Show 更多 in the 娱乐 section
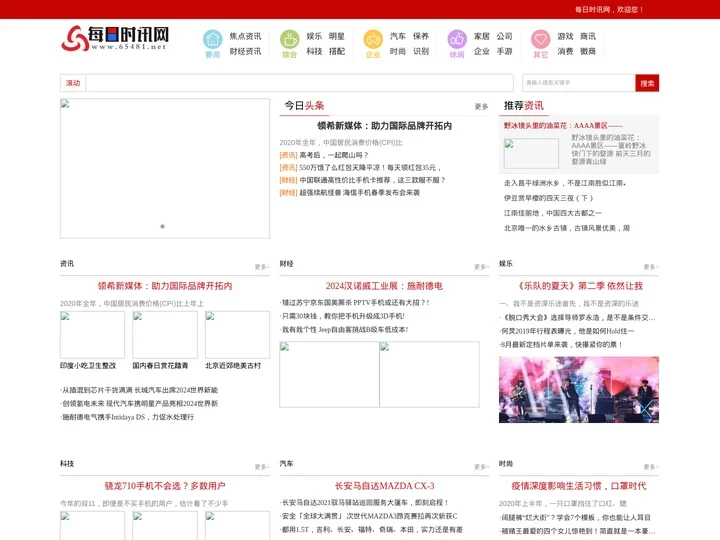 point(651,267)
